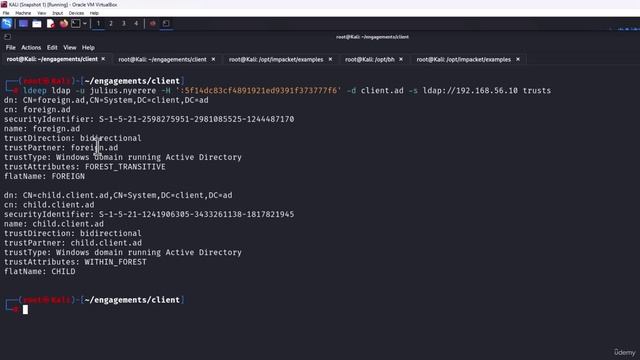The image size is (640, 360).
Task: Click the username julius.nyerere in the command
Action: (x=123, y=91)
